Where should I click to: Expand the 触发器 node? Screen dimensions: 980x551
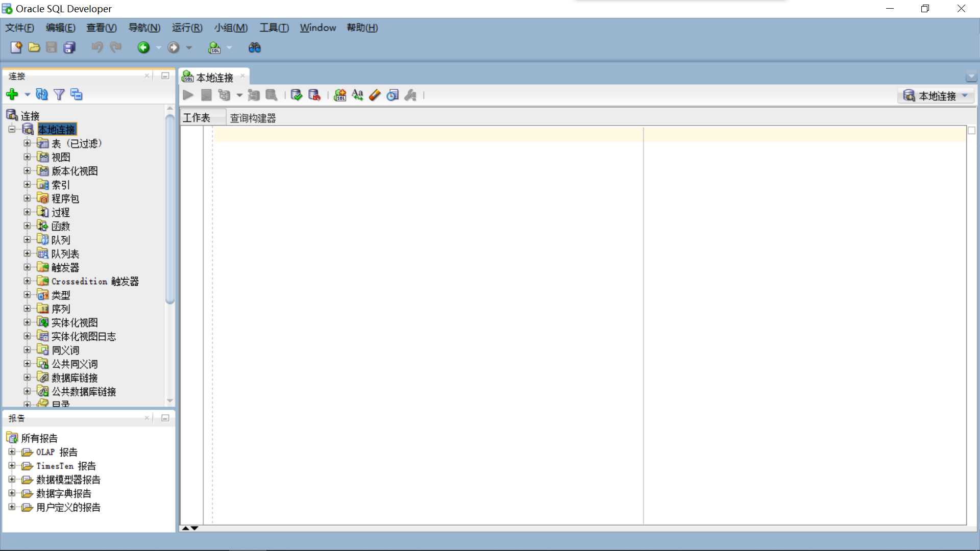(x=27, y=267)
